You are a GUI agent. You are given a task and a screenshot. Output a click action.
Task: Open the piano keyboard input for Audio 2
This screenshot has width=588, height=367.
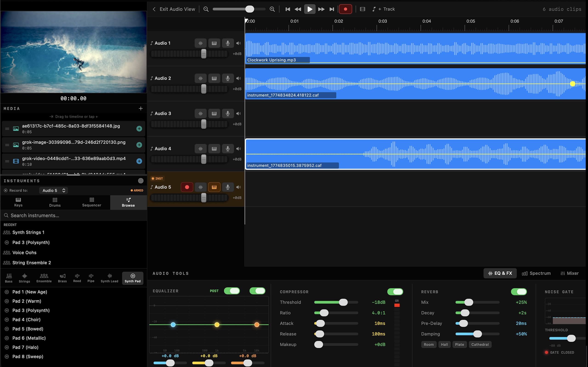[214, 78]
